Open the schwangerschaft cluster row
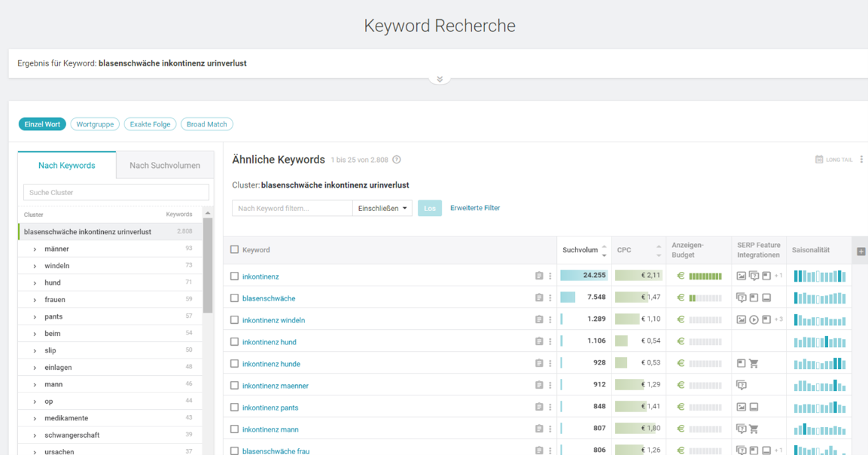868x455 pixels. tap(110, 435)
